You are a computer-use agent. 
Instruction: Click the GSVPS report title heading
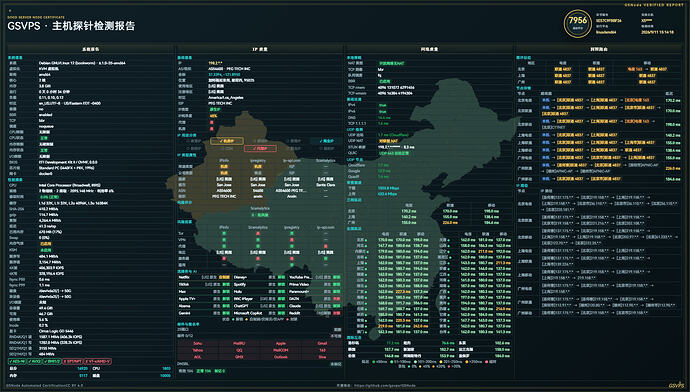71,26
